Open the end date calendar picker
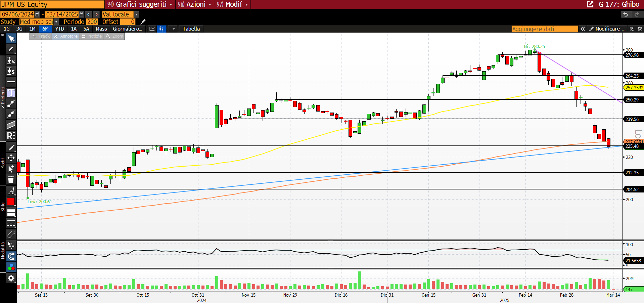Screen dimensions: 644x303 pos(81,14)
